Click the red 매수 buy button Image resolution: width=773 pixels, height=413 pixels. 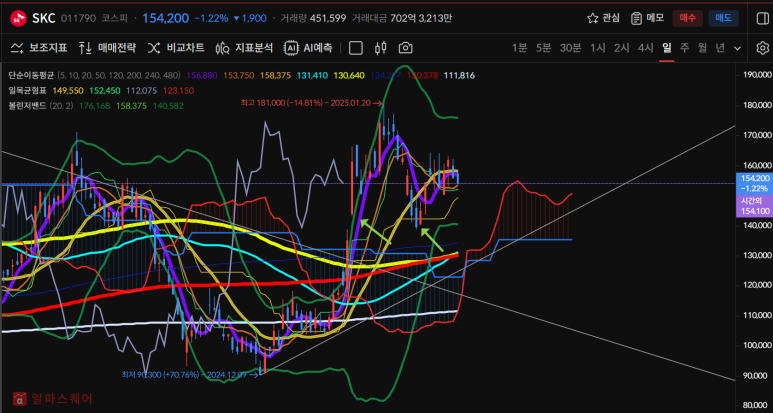coord(687,18)
